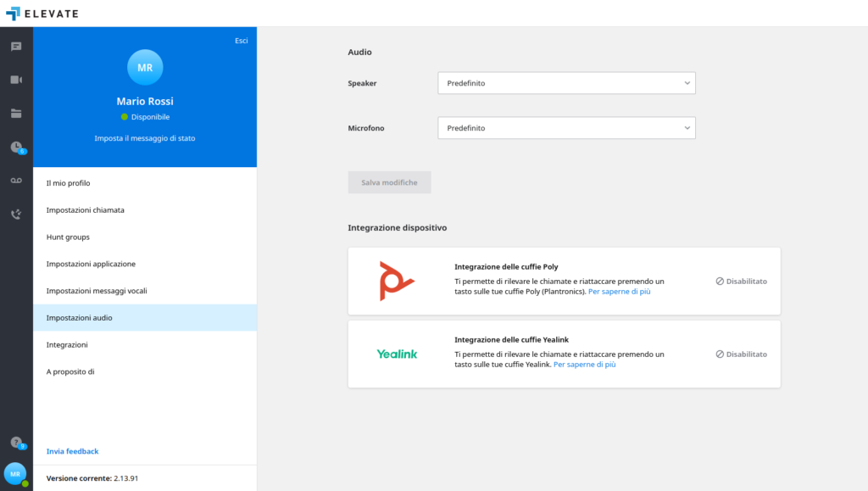Click the MR avatar in bottom sidebar
Viewport: 868px width, 491px height.
15,474
